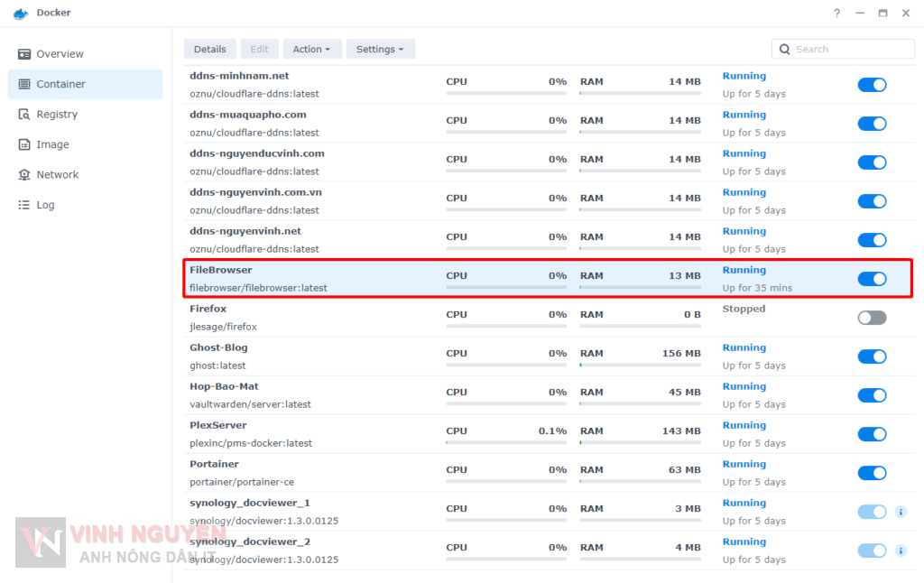The height and width of the screenshot is (583, 924).
Task: Click the info icon beside synology_docviewer_1
Action: (x=901, y=512)
